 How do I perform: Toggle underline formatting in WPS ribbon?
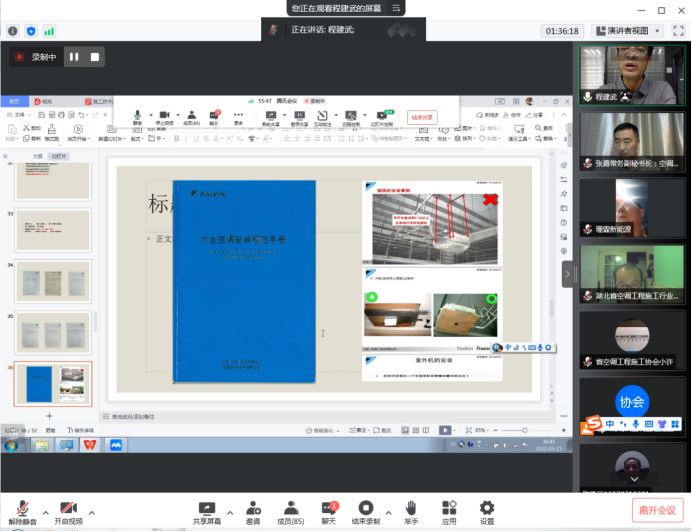click(x=196, y=139)
